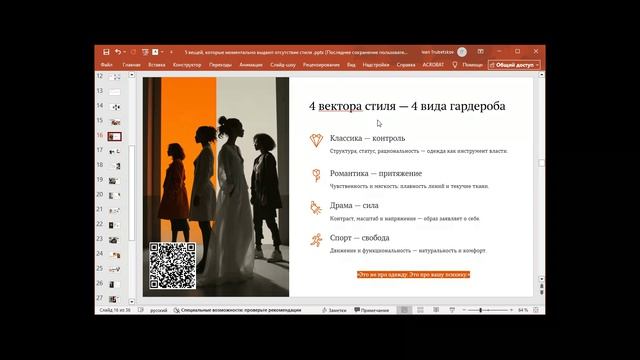
Task: Select slide 15 thumbnail
Action: (114, 122)
